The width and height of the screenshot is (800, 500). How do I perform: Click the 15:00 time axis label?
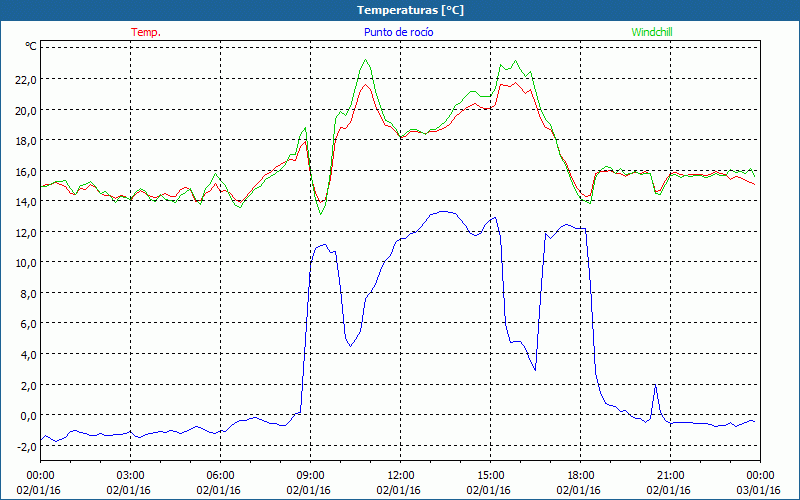click(491, 476)
